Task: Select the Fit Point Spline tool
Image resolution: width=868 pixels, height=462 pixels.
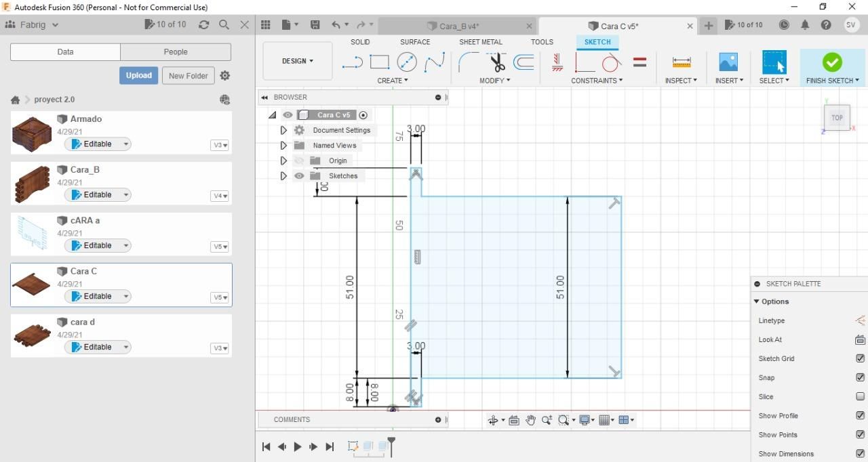Action: [x=434, y=63]
